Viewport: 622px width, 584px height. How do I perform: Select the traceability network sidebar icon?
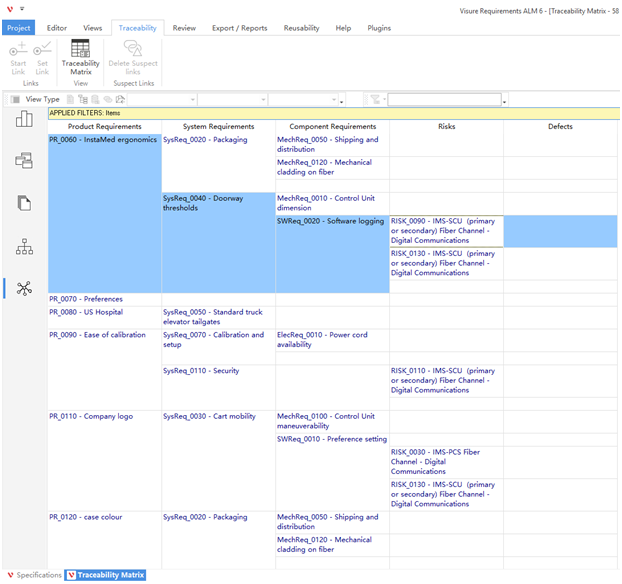point(24,288)
